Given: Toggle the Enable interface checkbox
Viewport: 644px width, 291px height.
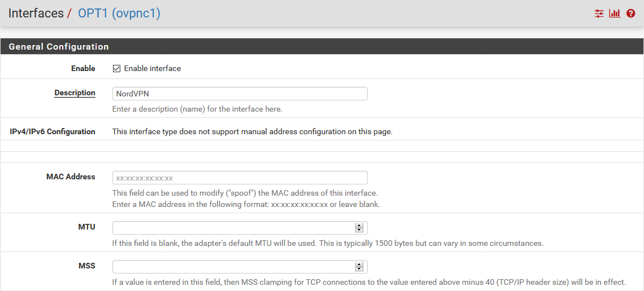Looking at the screenshot, I should pos(117,69).
